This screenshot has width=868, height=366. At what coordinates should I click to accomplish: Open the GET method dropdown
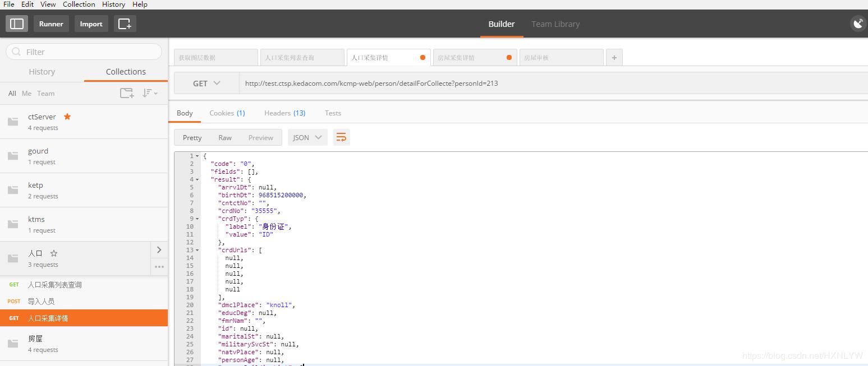[206, 83]
